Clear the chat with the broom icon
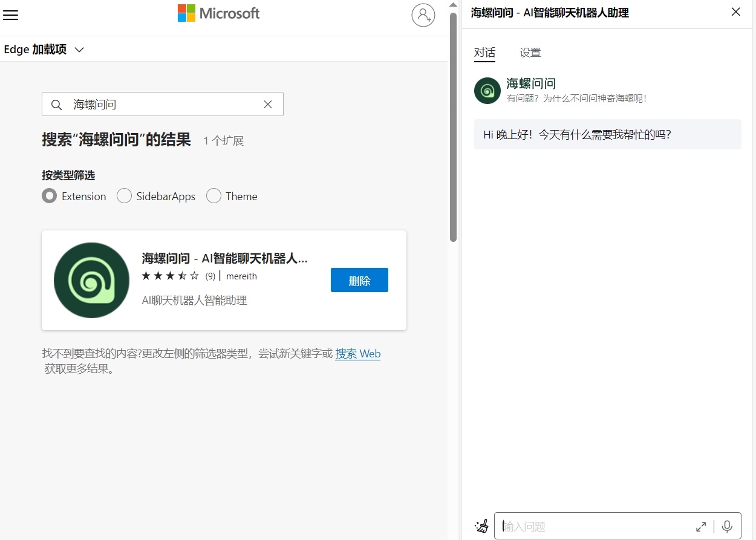 tap(481, 526)
